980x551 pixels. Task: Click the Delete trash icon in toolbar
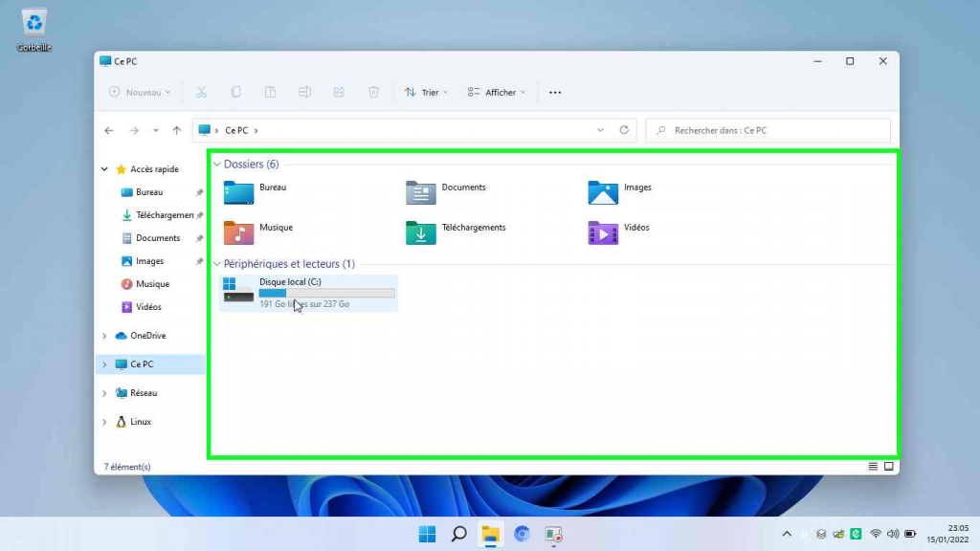[x=373, y=92]
